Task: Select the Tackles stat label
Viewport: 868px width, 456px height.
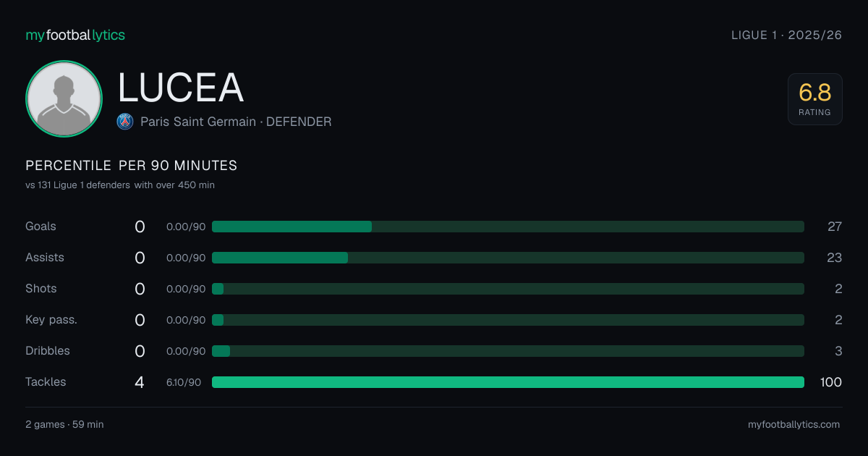Action: coord(46,382)
